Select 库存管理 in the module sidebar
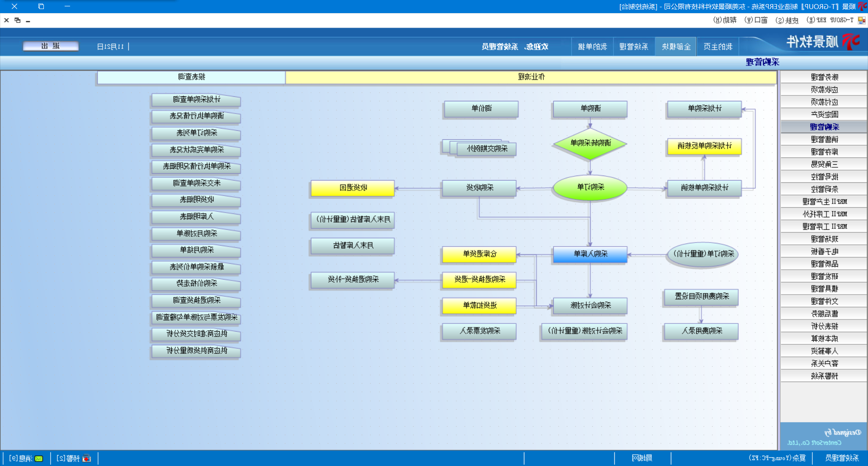This screenshot has width=868, height=466. 824,152
